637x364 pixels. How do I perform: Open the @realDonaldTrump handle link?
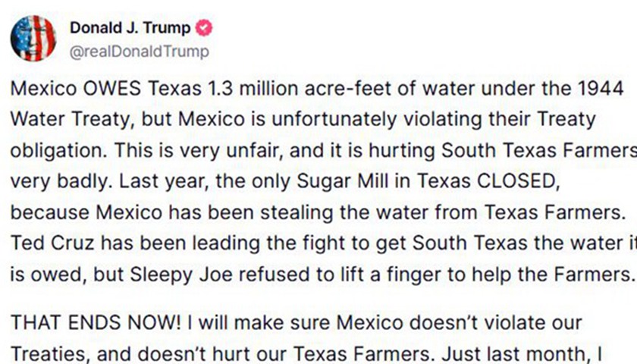139,51
